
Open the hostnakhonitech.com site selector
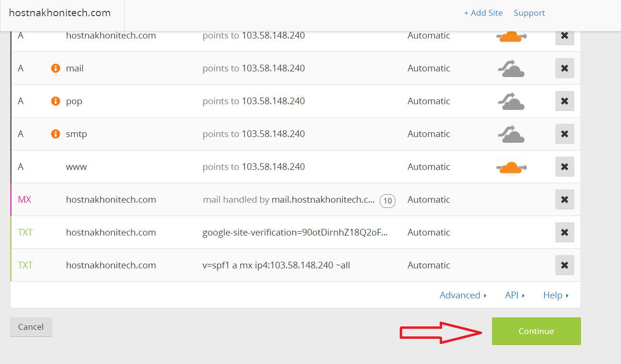coord(60,13)
